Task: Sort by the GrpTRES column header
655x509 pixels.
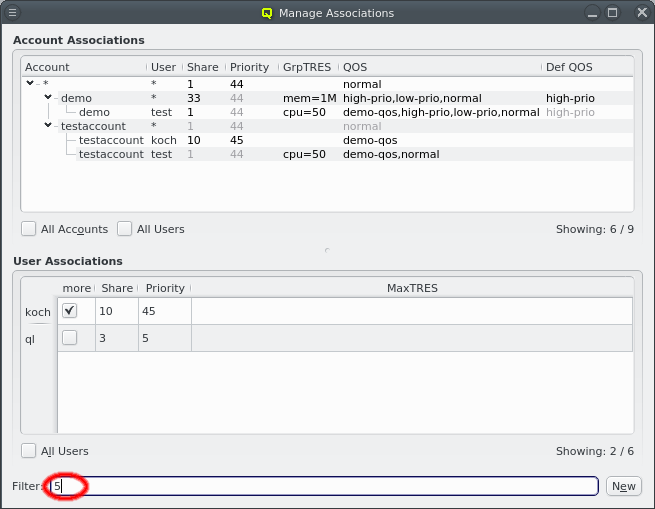Action: click(309, 67)
